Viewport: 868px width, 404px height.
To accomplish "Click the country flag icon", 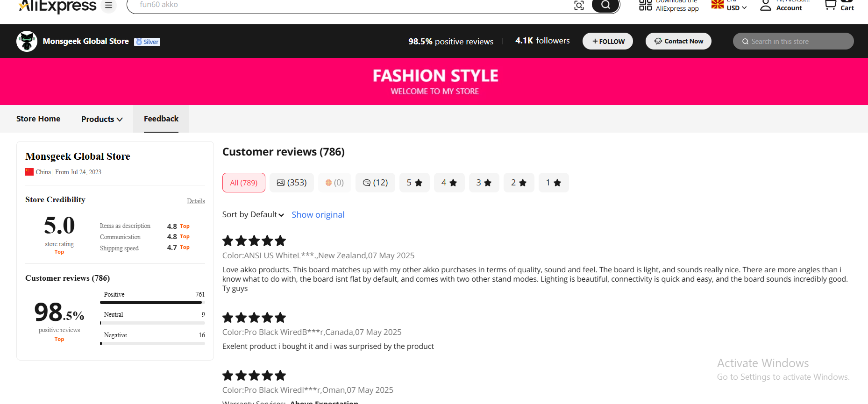I will (x=717, y=4).
